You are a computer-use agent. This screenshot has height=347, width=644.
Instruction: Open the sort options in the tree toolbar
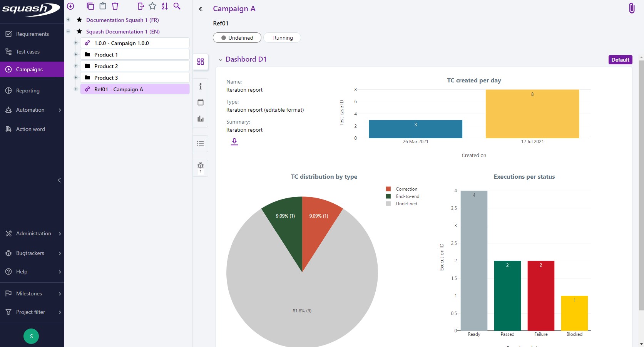pyautogui.click(x=165, y=6)
